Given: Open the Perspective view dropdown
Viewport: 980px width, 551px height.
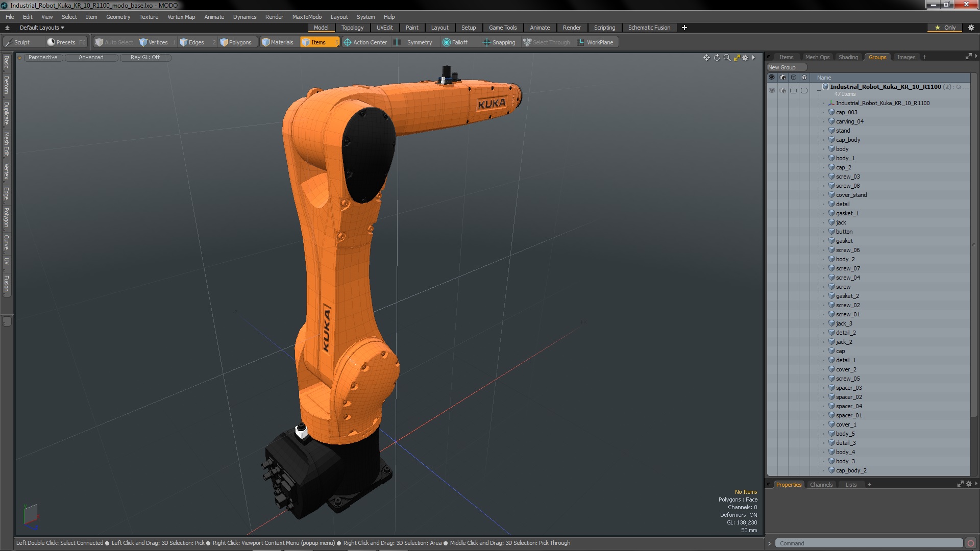Looking at the screenshot, I should coord(43,58).
